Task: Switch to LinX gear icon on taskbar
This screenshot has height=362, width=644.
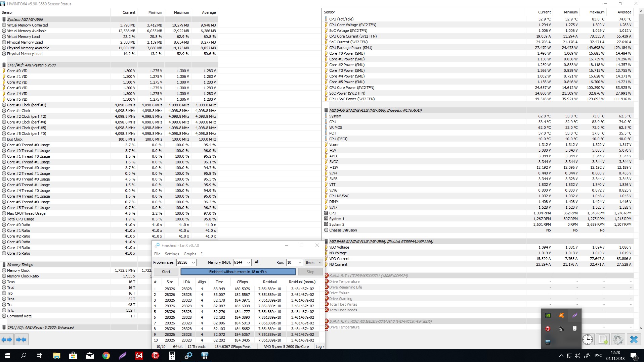Action: tap(188, 356)
